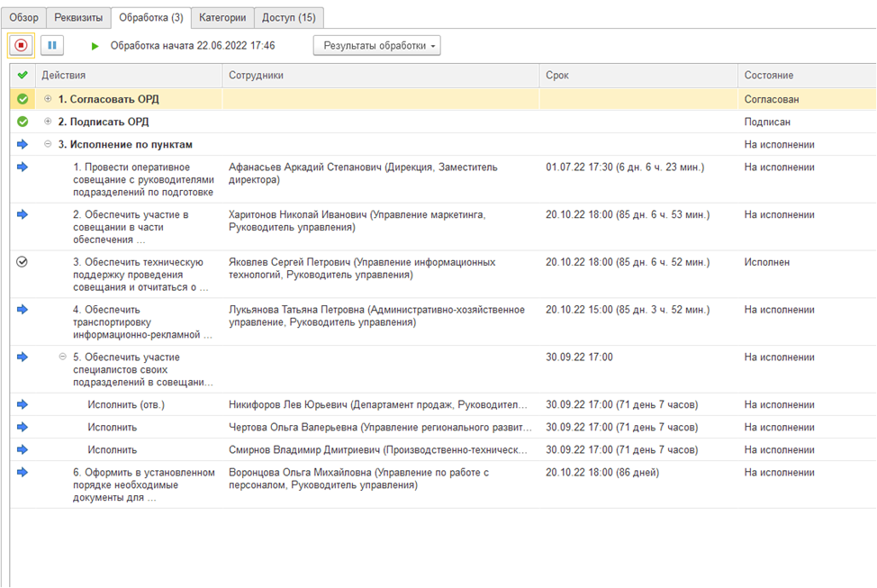Click employee Афанасьев Аркадий Степанович
The image size is (877, 588).
[x=363, y=174]
